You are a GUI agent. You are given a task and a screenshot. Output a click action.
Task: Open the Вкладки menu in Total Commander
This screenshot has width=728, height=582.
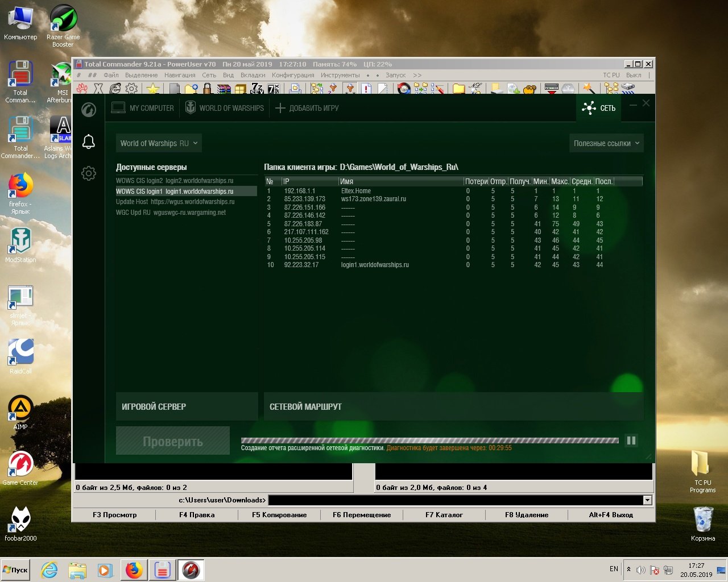253,75
